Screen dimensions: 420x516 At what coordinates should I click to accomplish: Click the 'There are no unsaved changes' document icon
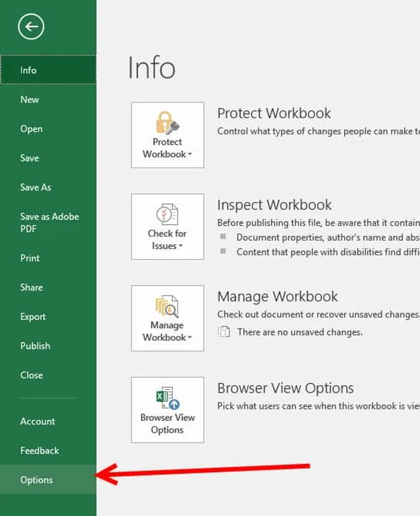pyautogui.click(x=224, y=332)
